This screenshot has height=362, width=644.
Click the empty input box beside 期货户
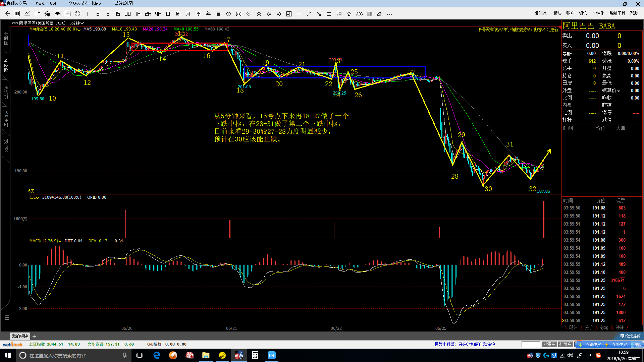pos(531,344)
